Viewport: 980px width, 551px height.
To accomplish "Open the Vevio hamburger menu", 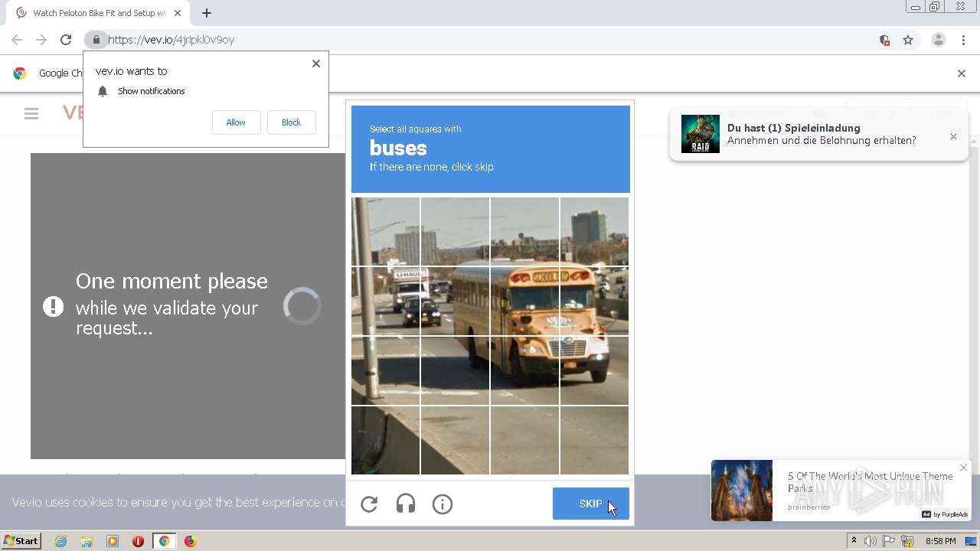I will [x=31, y=113].
